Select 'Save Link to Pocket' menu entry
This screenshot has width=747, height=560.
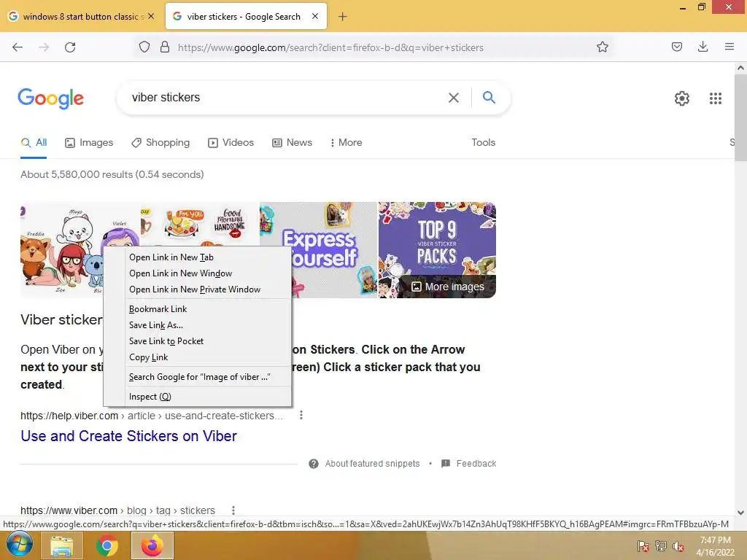tap(198, 341)
